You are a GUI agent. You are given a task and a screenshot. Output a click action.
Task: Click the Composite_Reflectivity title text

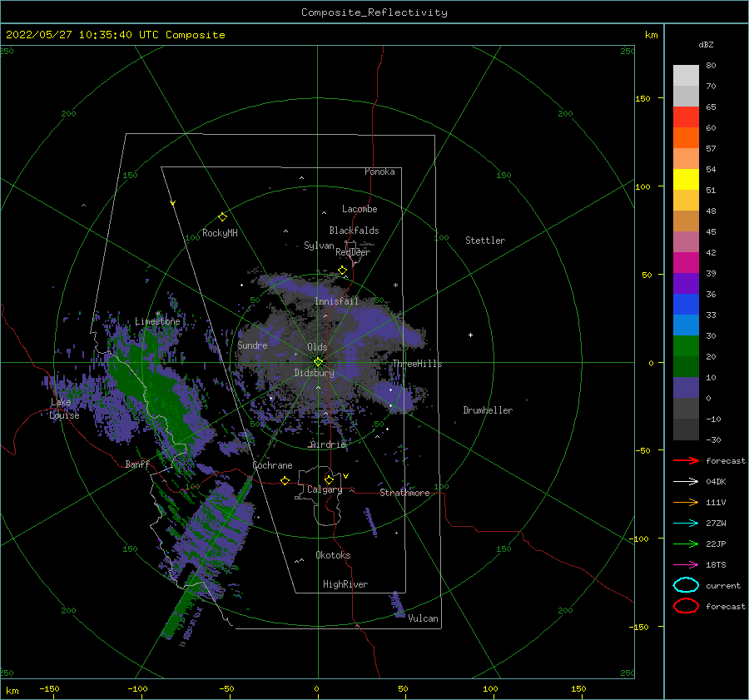(374, 12)
